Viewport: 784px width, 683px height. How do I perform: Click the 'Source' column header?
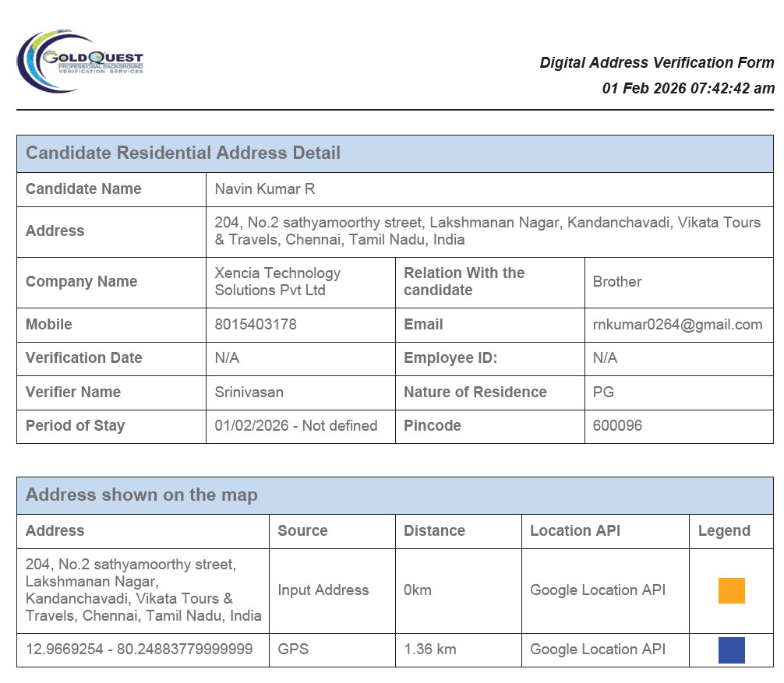click(x=302, y=530)
